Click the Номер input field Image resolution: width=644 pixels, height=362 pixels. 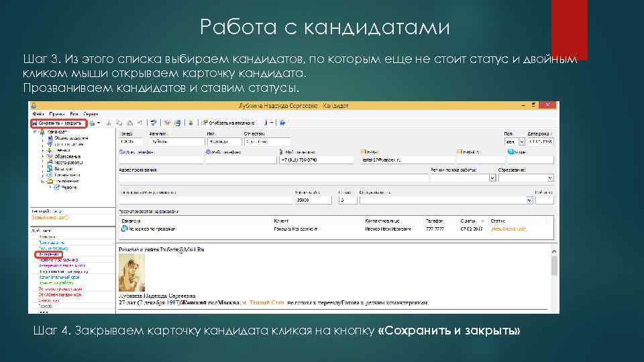click(131, 141)
